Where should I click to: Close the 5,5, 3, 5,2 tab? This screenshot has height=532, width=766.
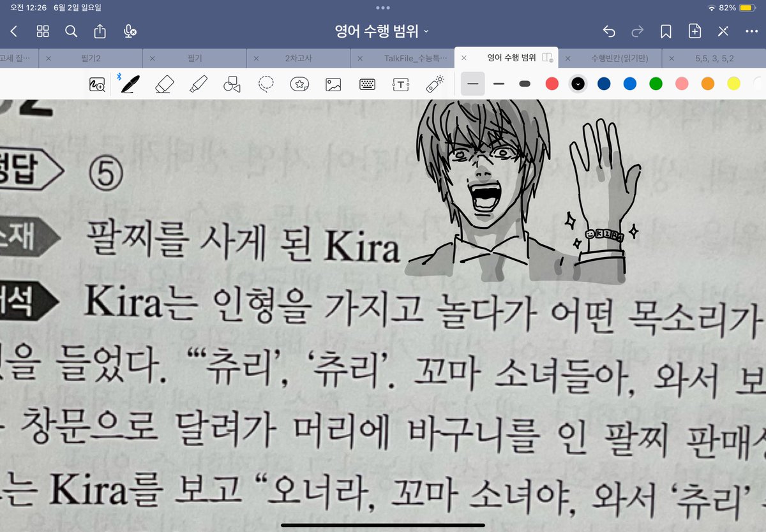pos(672,58)
